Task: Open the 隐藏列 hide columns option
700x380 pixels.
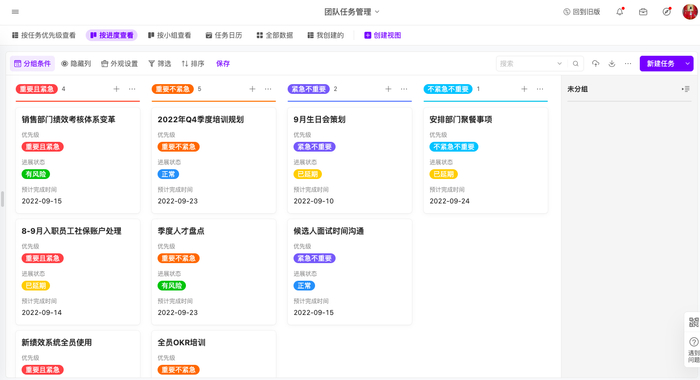Action: pyautogui.click(x=76, y=63)
